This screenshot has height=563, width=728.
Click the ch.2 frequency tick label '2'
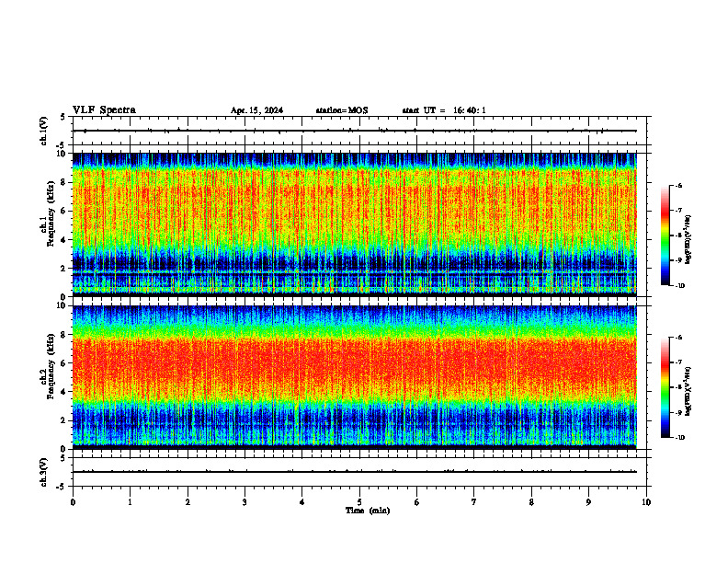64,420
